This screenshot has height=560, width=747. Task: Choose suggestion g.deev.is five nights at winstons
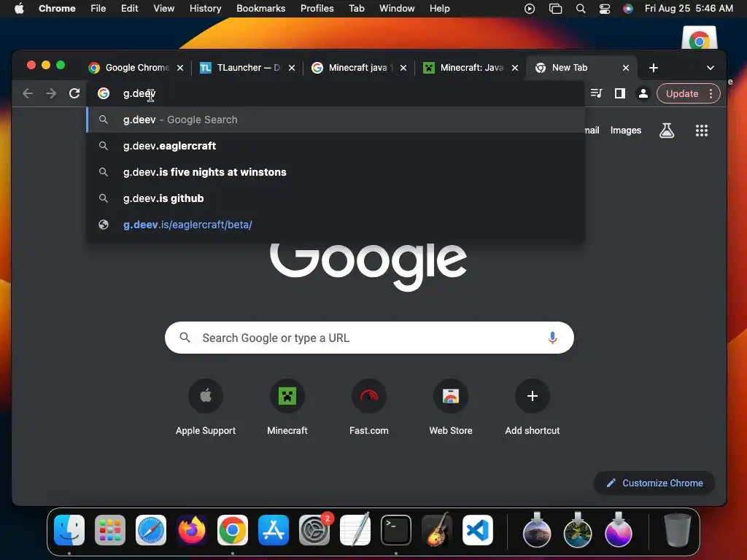point(336,172)
